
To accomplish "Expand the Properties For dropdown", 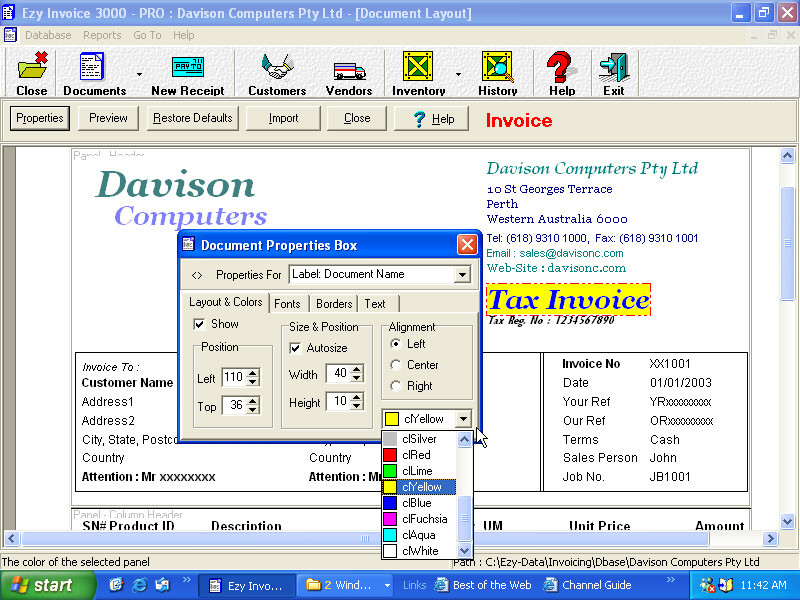I will [462, 274].
